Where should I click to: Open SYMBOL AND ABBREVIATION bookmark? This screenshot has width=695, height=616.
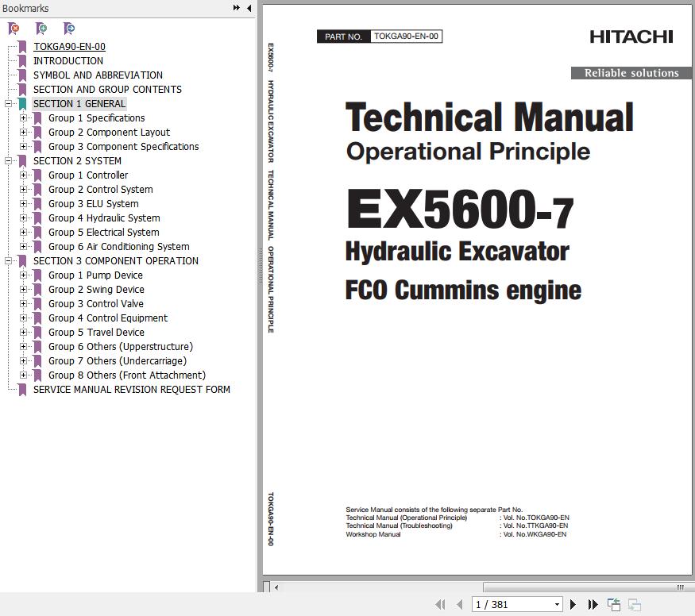[98, 75]
